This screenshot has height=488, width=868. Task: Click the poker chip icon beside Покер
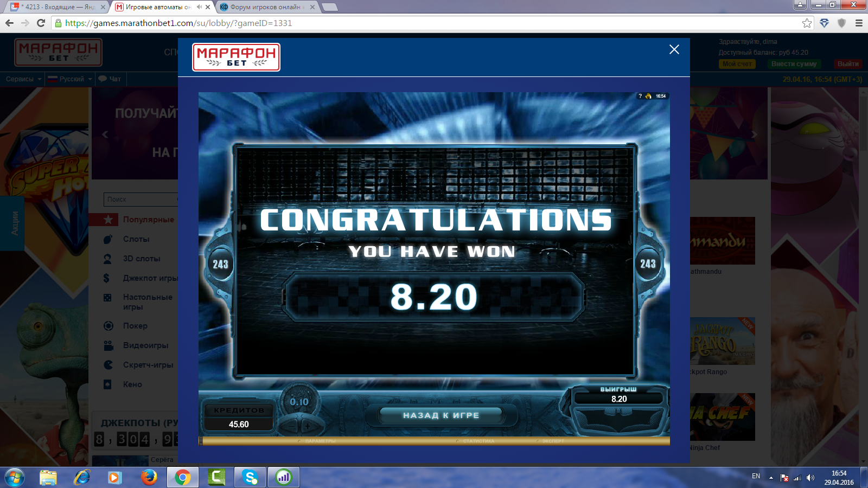click(x=108, y=326)
